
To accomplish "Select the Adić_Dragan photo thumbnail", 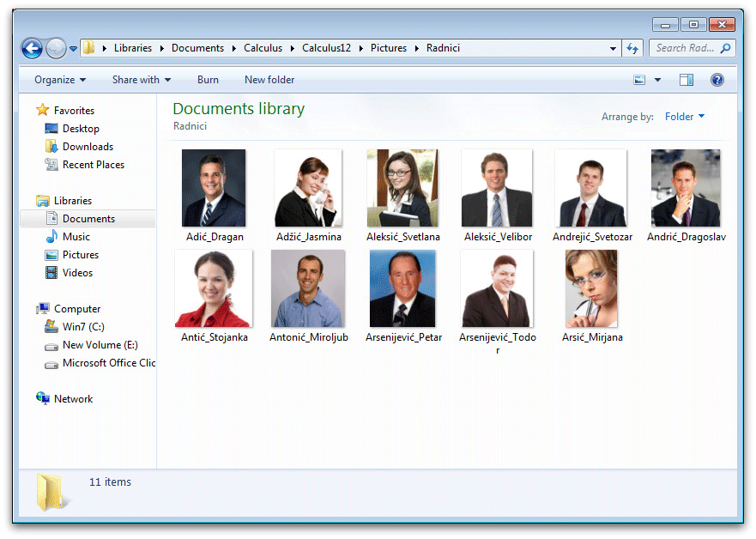I will [214, 188].
